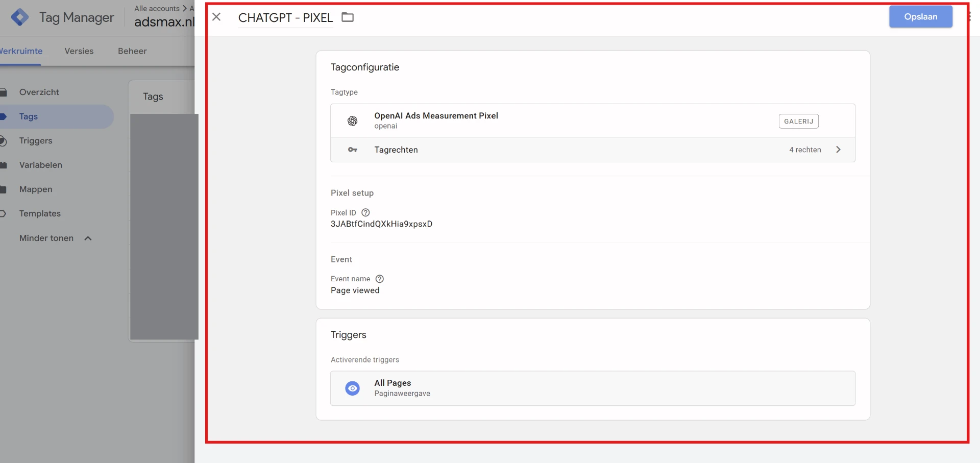Edit the CHATGPT - PIXEL tag name
This screenshot has width=980, height=463.
point(285,18)
